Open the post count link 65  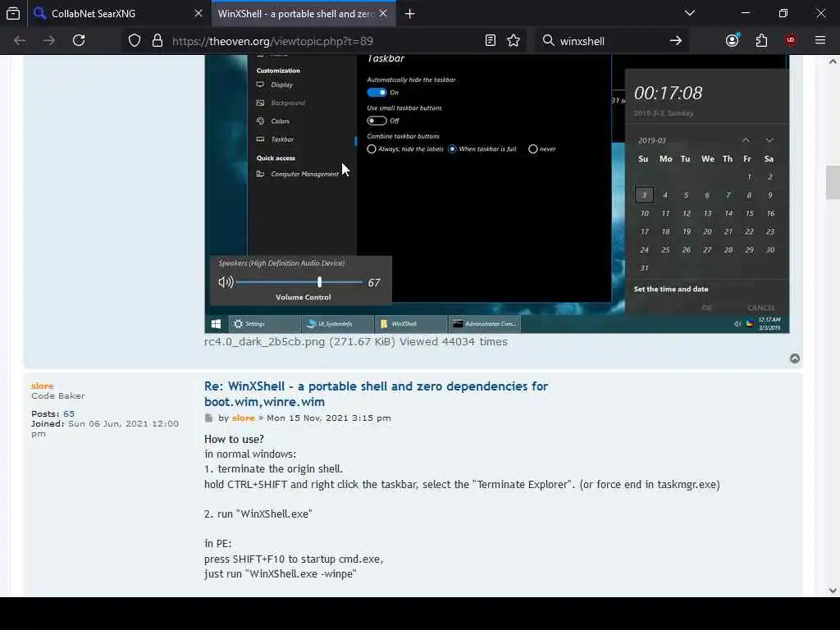coord(69,413)
